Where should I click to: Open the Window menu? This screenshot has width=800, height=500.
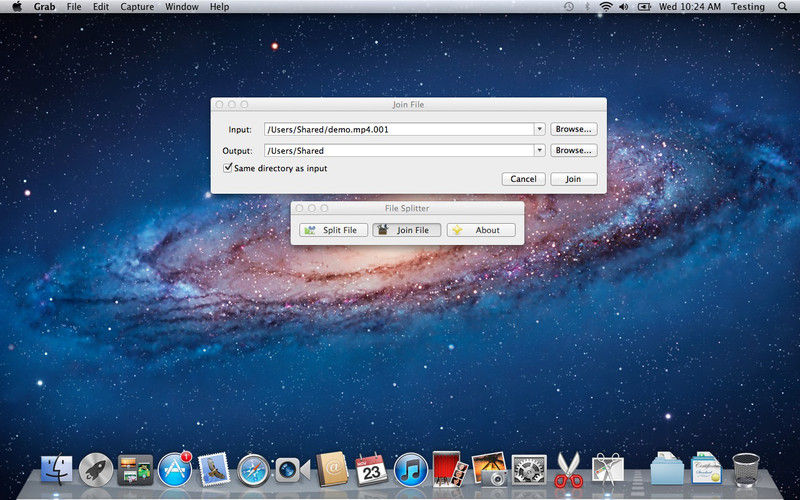coord(182,7)
